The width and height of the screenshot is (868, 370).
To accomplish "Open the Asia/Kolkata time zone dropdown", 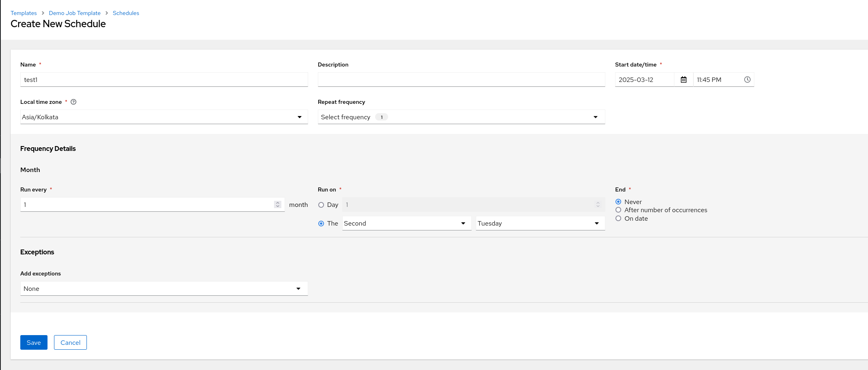I will (164, 117).
